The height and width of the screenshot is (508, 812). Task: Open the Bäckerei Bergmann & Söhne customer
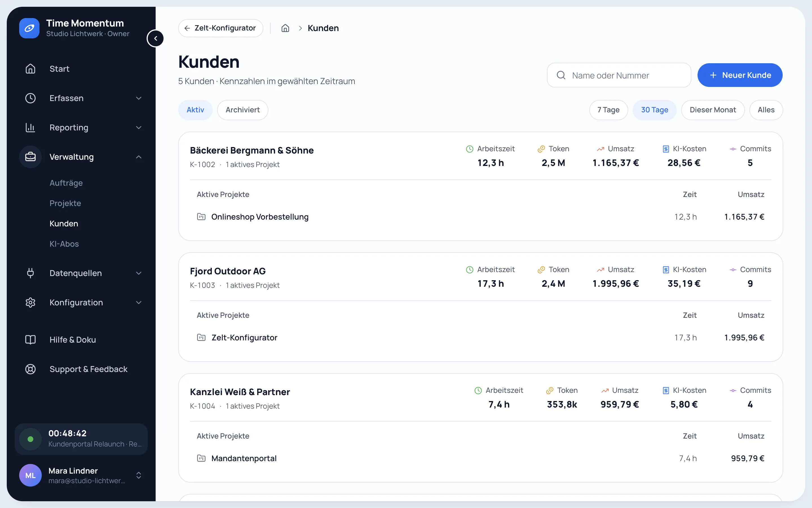pos(252,150)
